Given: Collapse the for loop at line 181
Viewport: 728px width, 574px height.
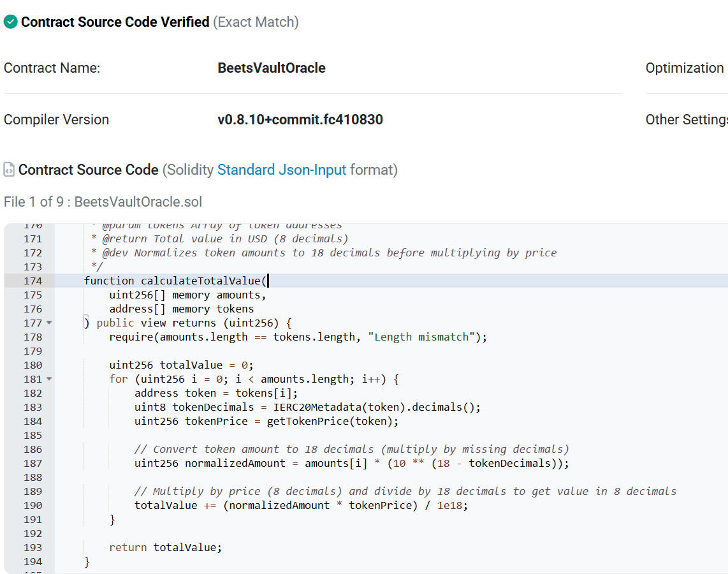Looking at the screenshot, I should click(x=49, y=379).
